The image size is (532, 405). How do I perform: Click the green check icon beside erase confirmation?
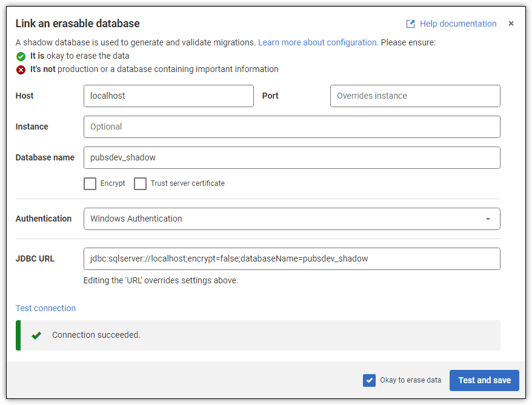[20, 56]
